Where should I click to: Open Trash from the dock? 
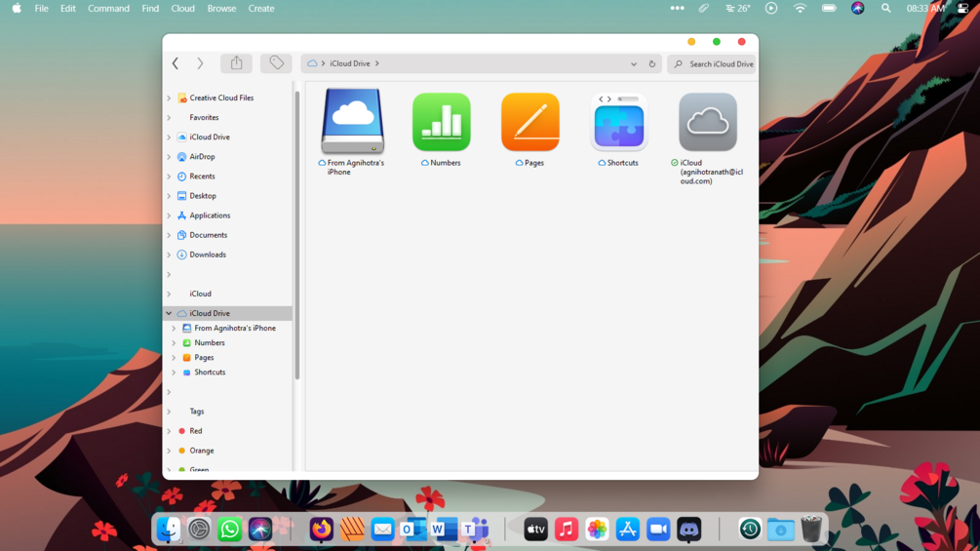(x=811, y=530)
